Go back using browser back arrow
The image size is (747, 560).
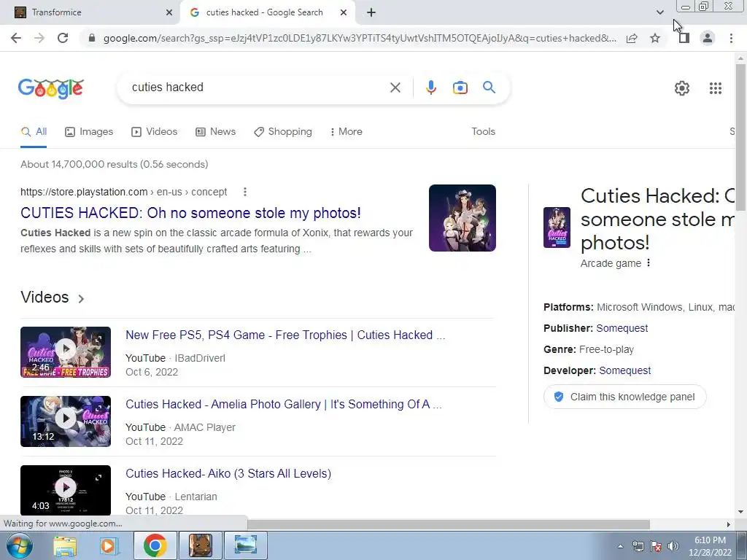click(x=16, y=38)
